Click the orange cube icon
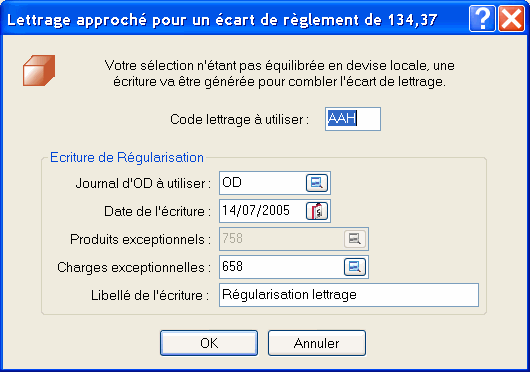 pyautogui.click(x=39, y=71)
